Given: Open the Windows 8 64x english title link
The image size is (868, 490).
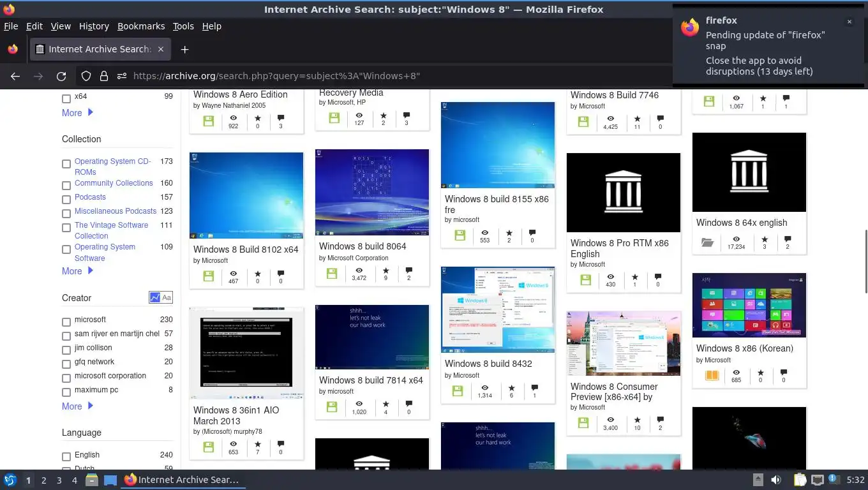Looking at the screenshot, I should coord(742,223).
